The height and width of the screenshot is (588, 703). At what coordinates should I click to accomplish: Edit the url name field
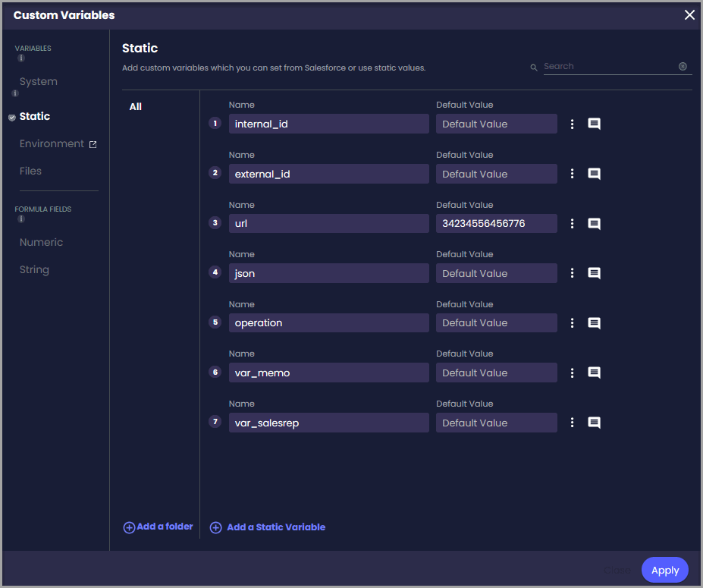click(x=328, y=223)
